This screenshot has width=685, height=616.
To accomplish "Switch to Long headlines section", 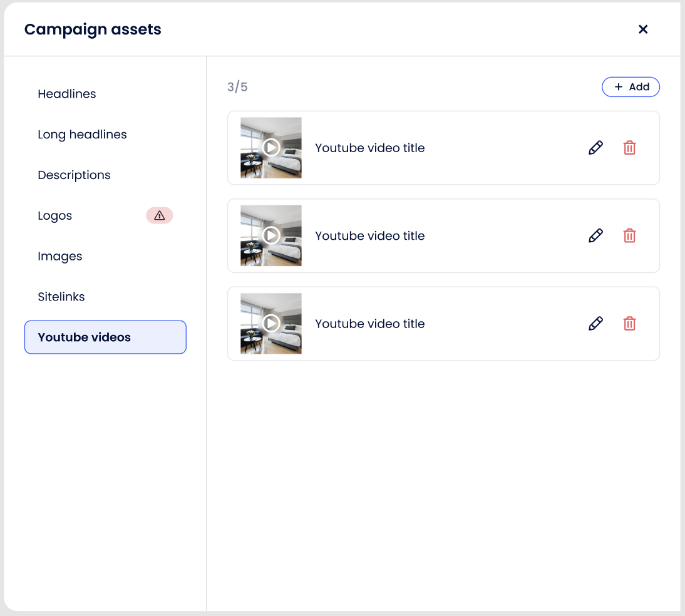I will point(82,135).
